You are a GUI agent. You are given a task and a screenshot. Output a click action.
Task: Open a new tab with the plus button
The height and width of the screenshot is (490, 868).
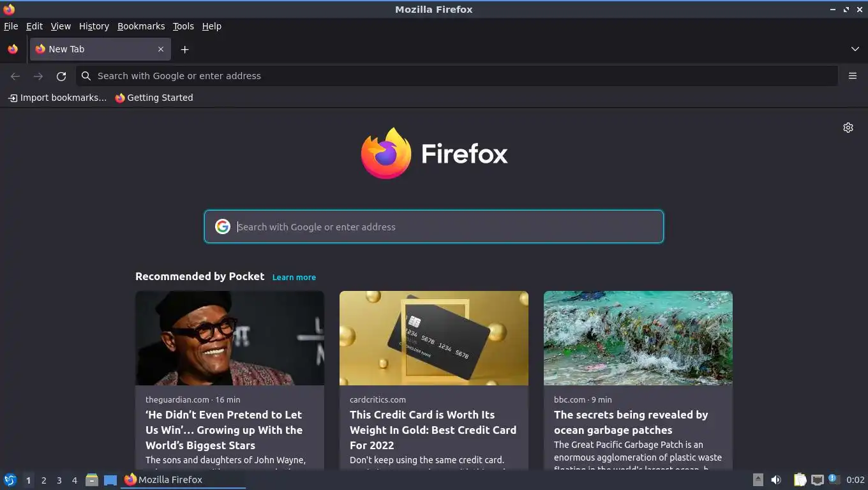[184, 49]
